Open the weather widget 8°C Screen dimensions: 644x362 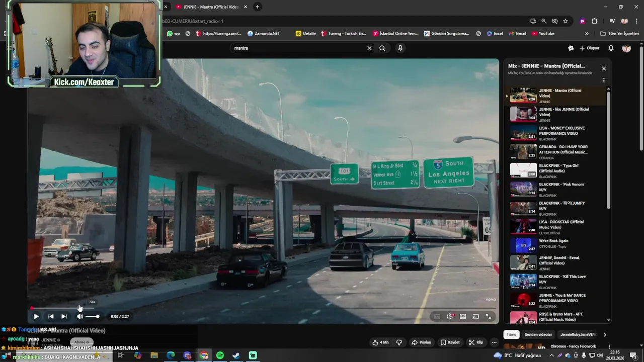tap(518, 355)
